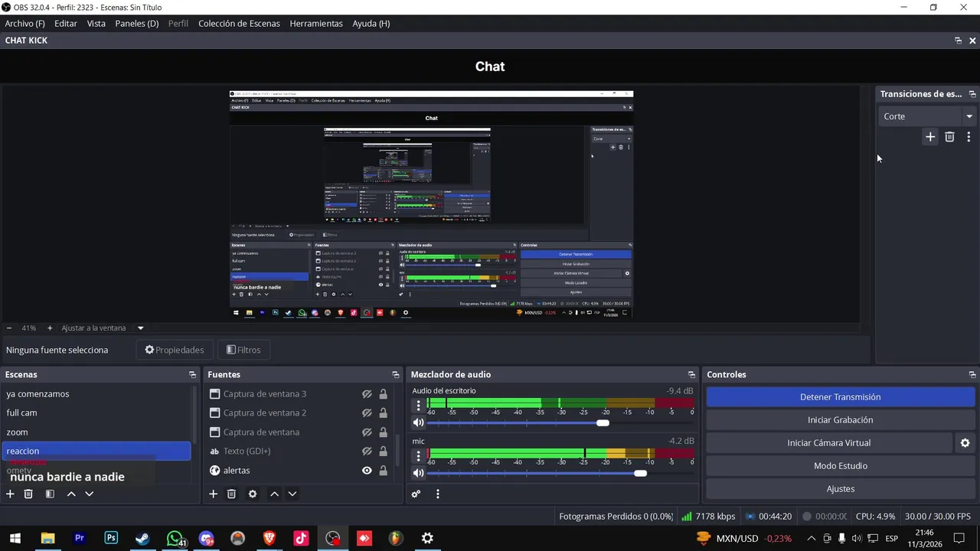Viewport: 980px width, 551px height.
Task: Delete the selected scene with trash icon
Action: (x=28, y=494)
